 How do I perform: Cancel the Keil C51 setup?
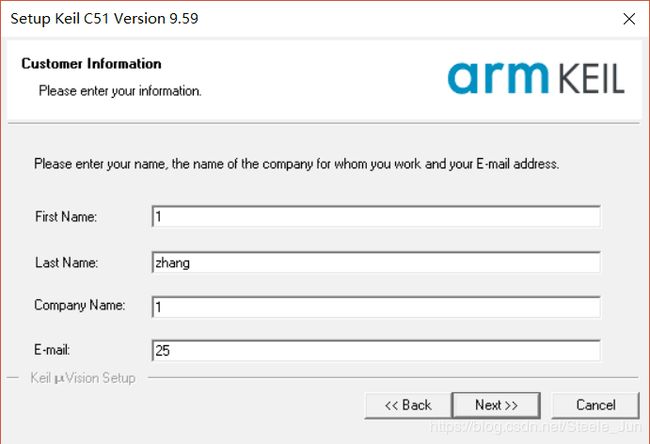point(595,405)
